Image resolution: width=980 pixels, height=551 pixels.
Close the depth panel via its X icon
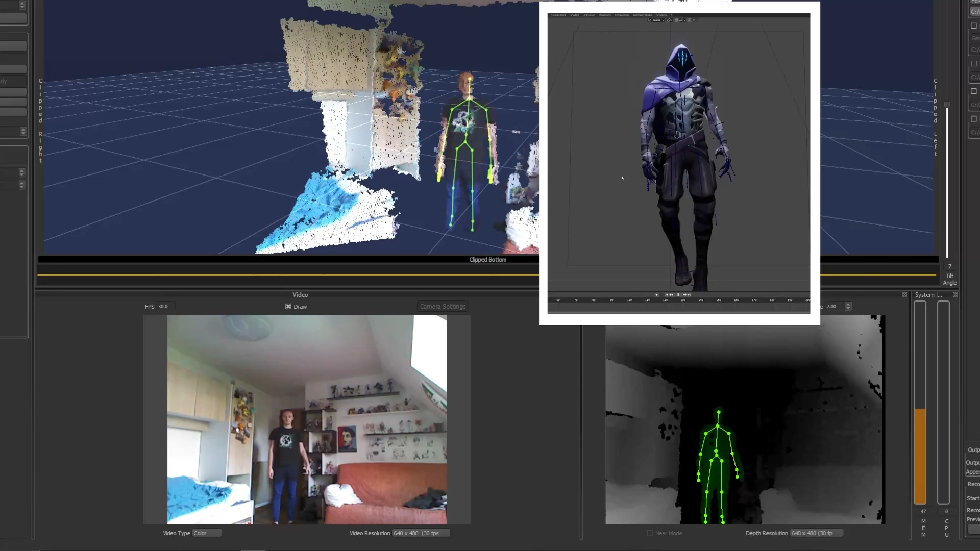[x=904, y=295]
